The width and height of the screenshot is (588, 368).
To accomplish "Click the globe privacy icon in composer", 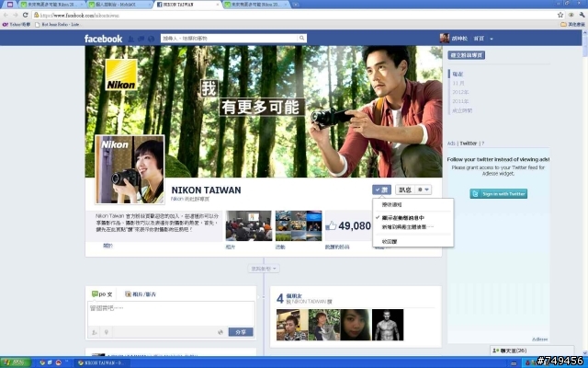I will 220,332.
